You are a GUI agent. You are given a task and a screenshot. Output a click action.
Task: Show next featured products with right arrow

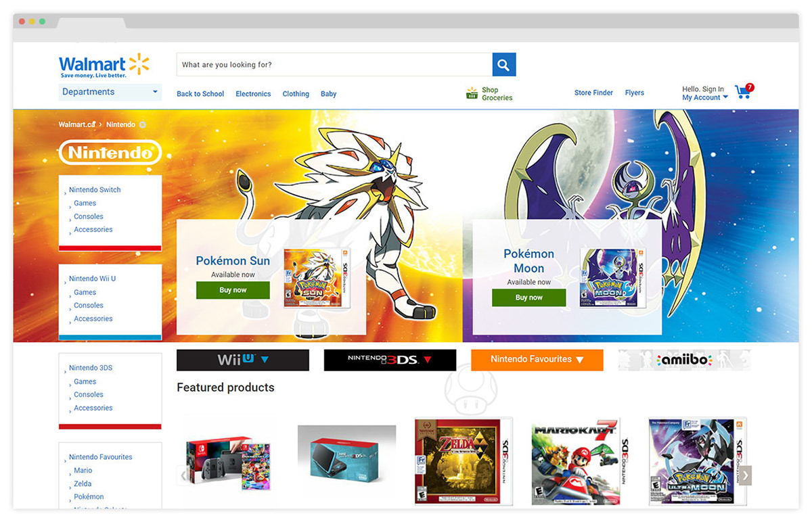point(745,475)
